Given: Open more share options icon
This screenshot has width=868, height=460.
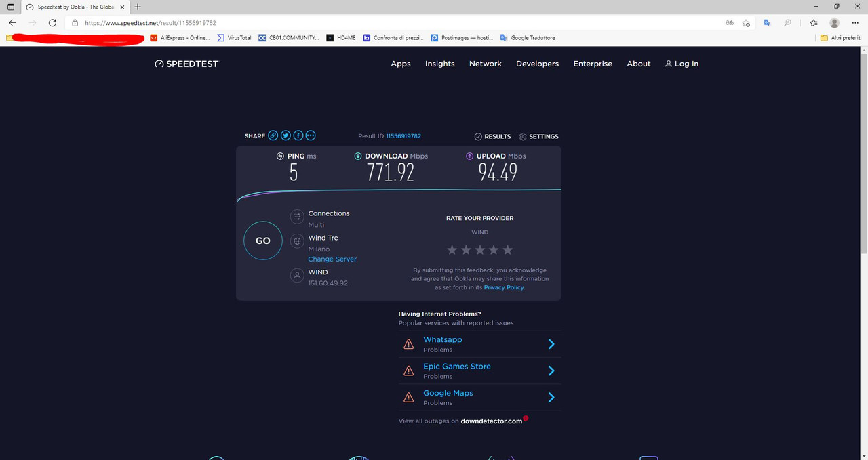Looking at the screenshot, I should coord(311,135).
